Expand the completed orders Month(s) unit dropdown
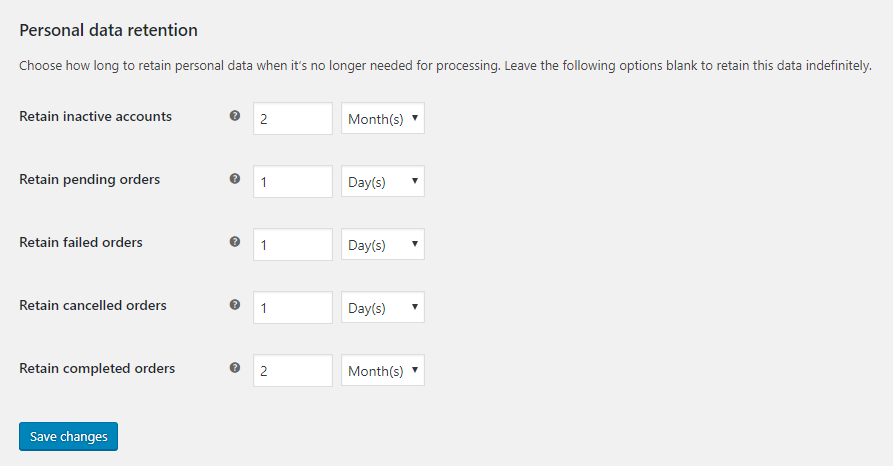Viewport: 893px width, 466px height. click(x=383, y=370)
